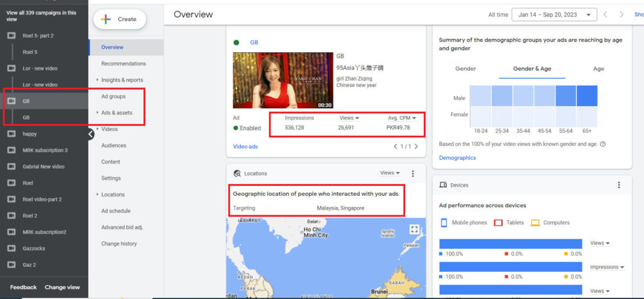Open the date range dropdown
This screenshot has width=644, height=299.
554,14
